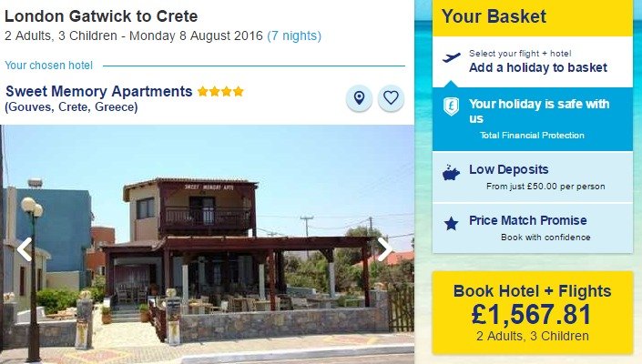Click Low Deposits heading
Viewport: 642px width, 364px height.
[508, 169]
